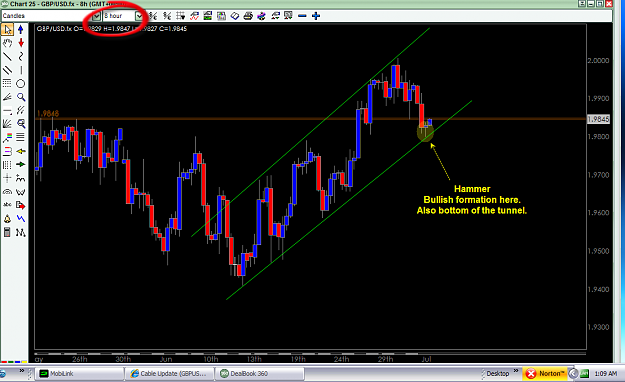Select the crosshair cursor tool
625x382 pixels.
[x=7, y=178]
